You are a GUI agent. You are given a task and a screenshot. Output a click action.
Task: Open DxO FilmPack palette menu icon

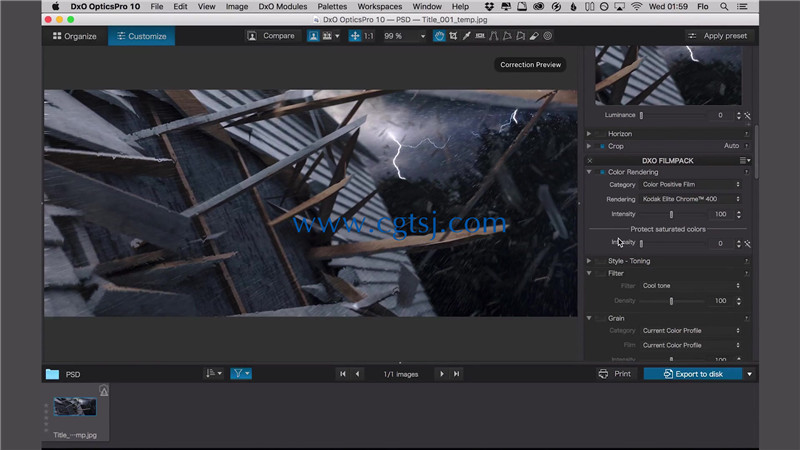(x=745, y=161)
